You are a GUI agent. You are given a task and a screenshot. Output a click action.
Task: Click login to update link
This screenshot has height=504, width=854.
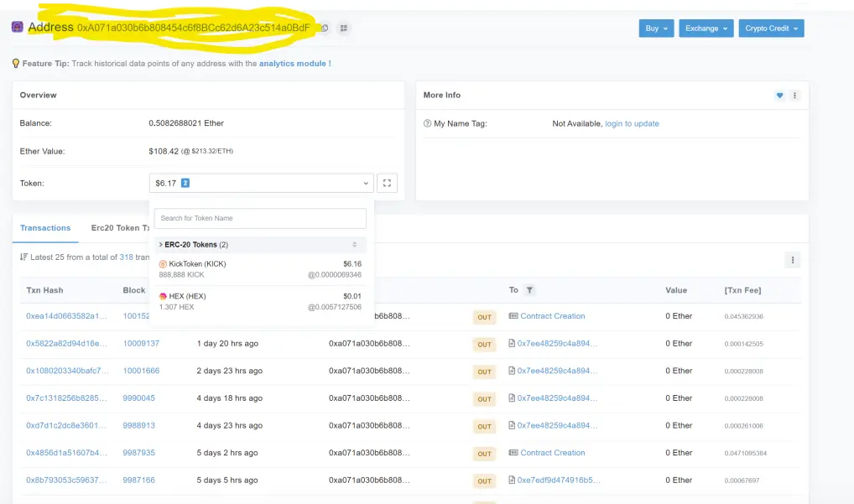[x=632, y=123]
